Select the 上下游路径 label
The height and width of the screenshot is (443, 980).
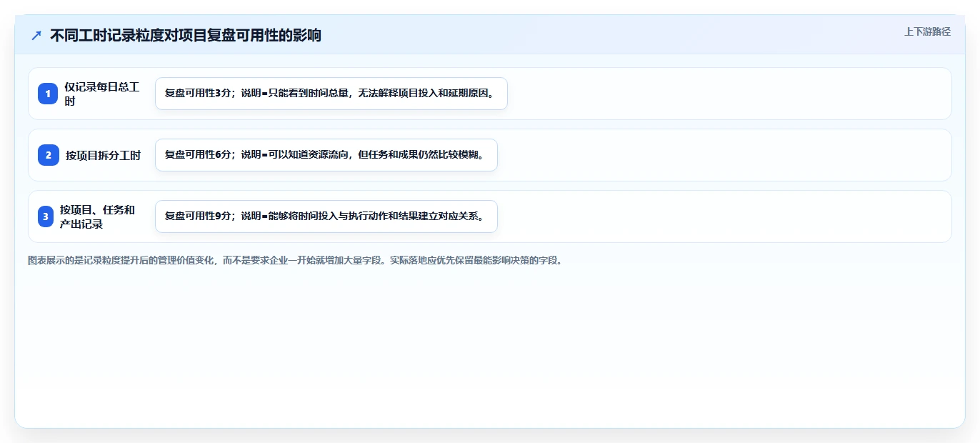click(x=927, y=31)
